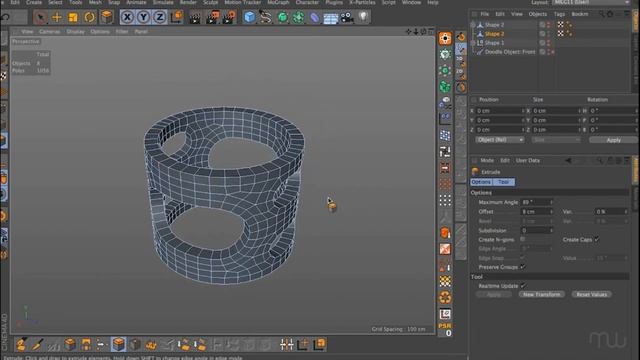Open the Object Manager Tags menu
Viewport: 640px width, 360px height.
pos(559,14)
